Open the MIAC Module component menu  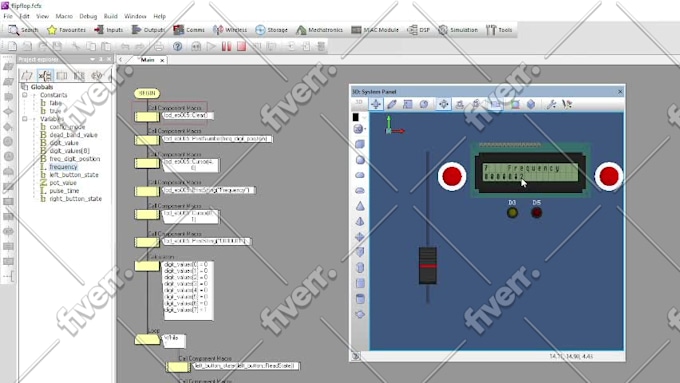click(x=375, y=29)
